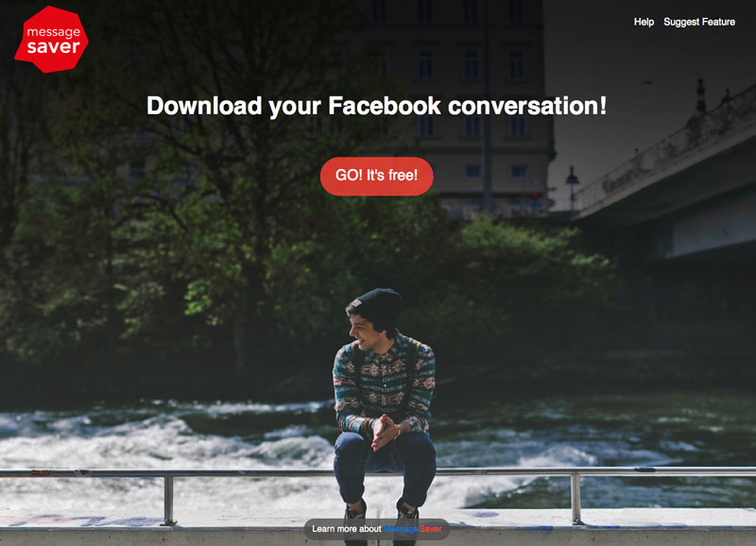Click the word message inside the logo
756x546 pixels.
click(53, 32)
